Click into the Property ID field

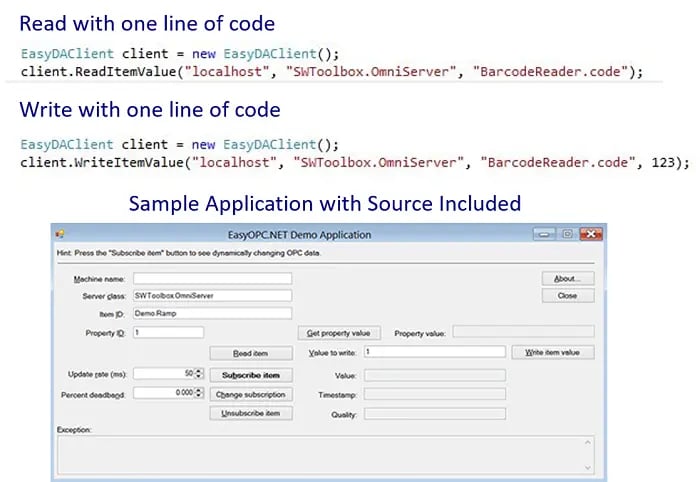168,333
